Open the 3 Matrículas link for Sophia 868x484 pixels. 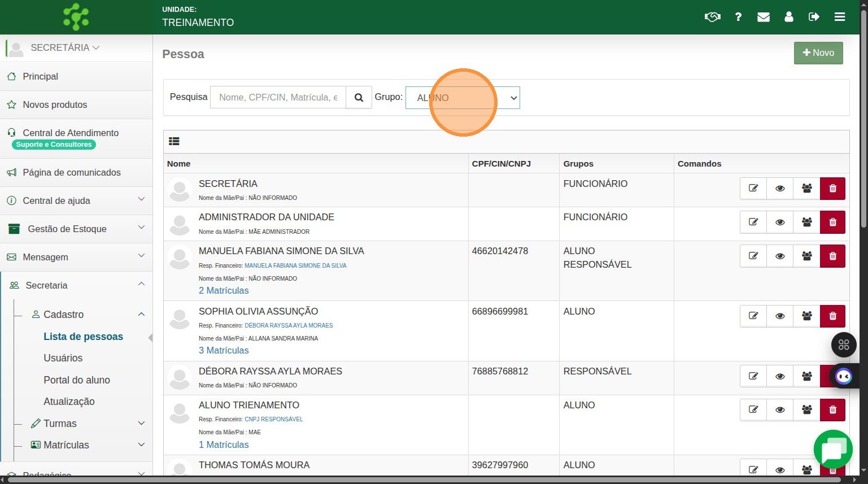click(x=224, y=350)
